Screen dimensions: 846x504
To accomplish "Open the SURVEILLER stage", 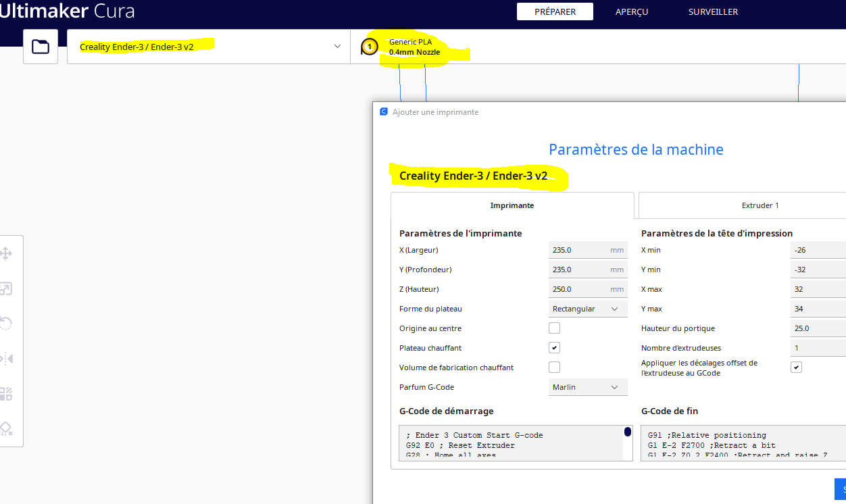I will (x=713, y=12).
